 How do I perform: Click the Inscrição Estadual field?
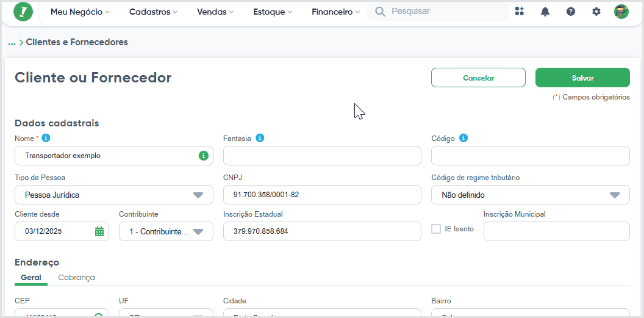pos(322,231)
